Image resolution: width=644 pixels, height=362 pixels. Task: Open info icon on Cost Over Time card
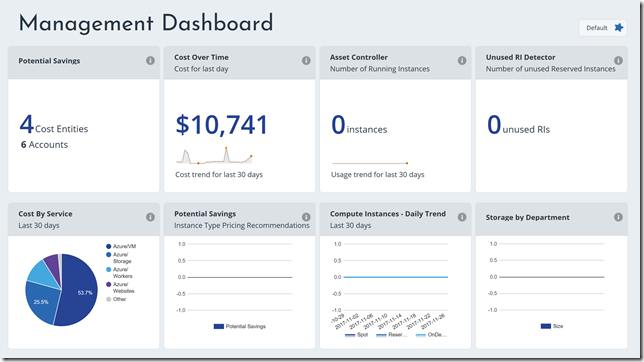[x=306, y=61]
